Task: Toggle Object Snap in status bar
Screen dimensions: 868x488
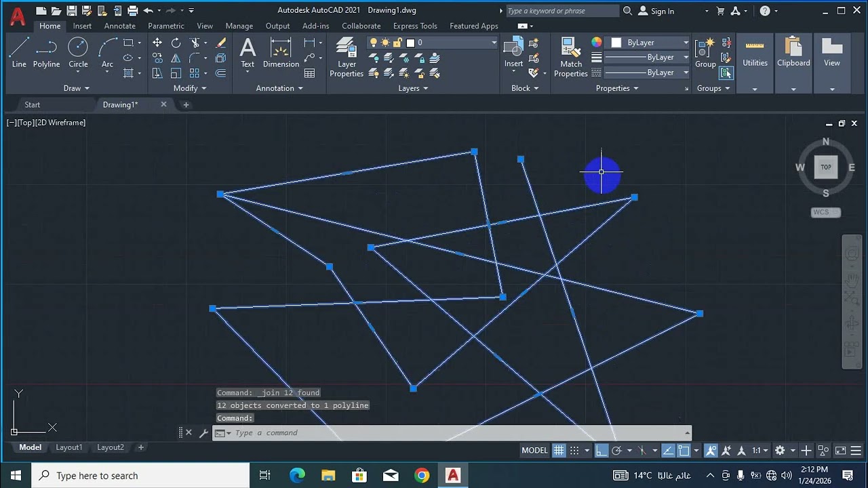Action: click(x=684, y=451)
